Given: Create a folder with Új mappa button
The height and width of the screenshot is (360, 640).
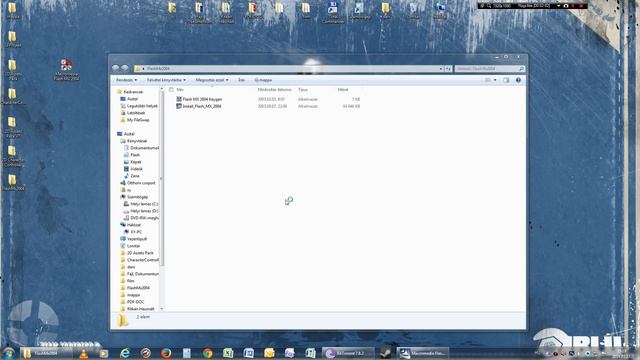Looking at the screenshot, I should tap(263, 80).
